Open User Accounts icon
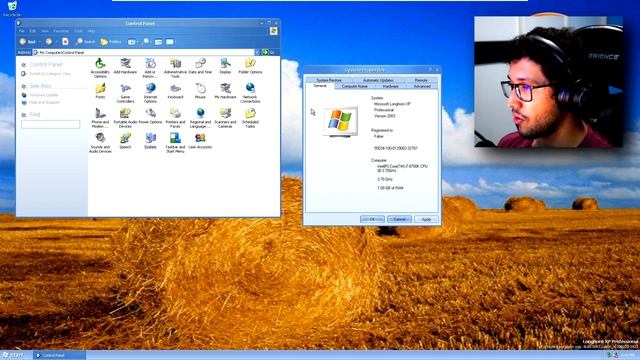The image size is (640, 360). coord(200,141)
